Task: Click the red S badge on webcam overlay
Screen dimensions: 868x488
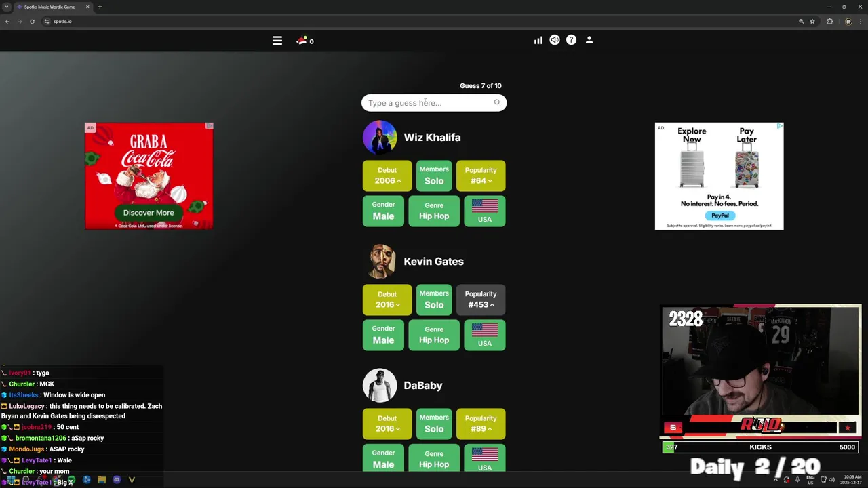Action: [673, 428]
